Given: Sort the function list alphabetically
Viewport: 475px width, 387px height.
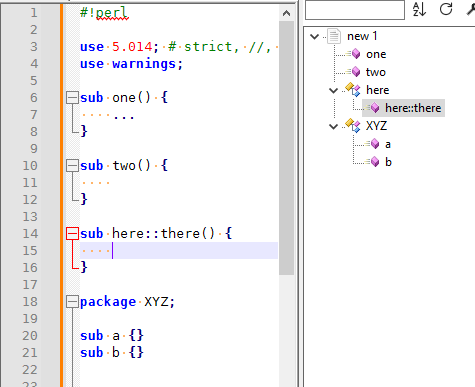Looking at the screenshot, I should (419, 9).
